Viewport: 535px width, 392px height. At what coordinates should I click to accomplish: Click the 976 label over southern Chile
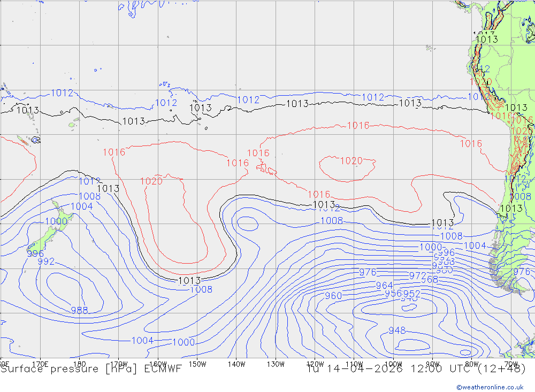coord(522,272)
